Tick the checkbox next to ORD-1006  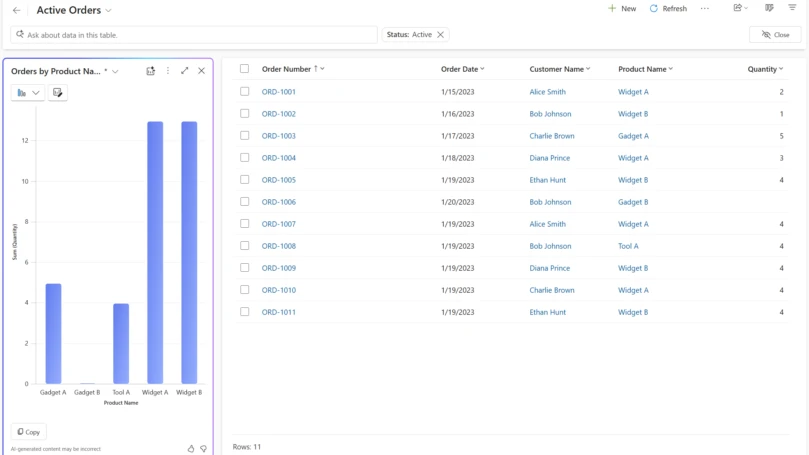244,202
